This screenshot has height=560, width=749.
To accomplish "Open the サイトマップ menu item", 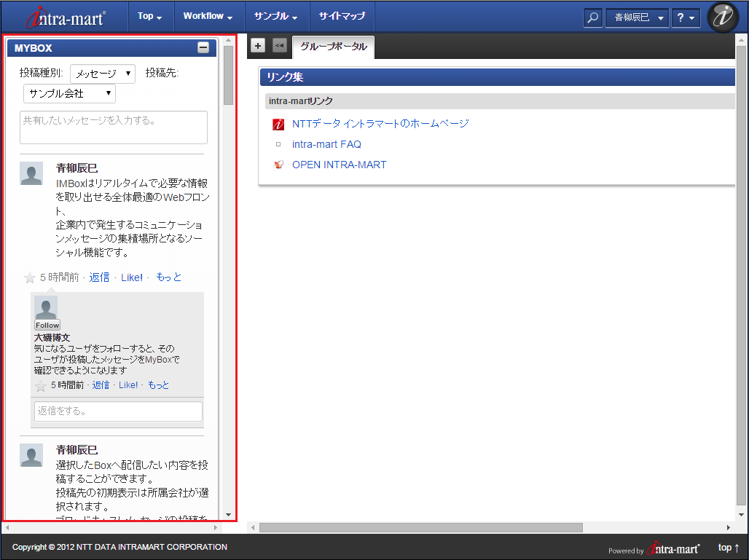I will (341, 16).
